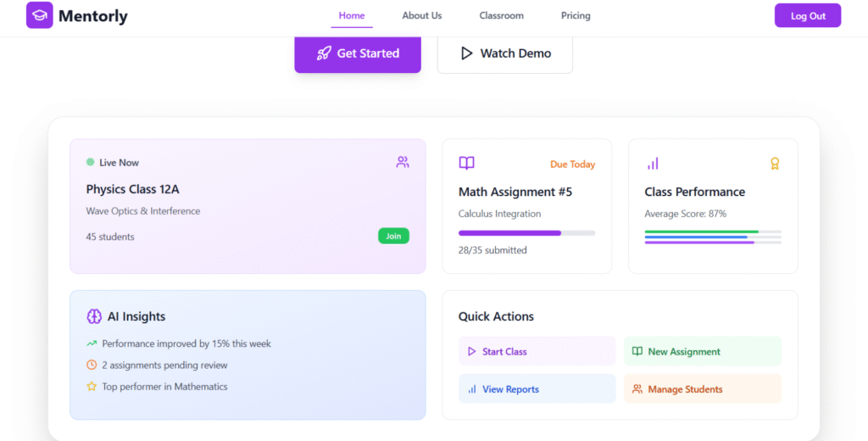Go to the About Us page
The image size is (868, 441).
point(421,16)
